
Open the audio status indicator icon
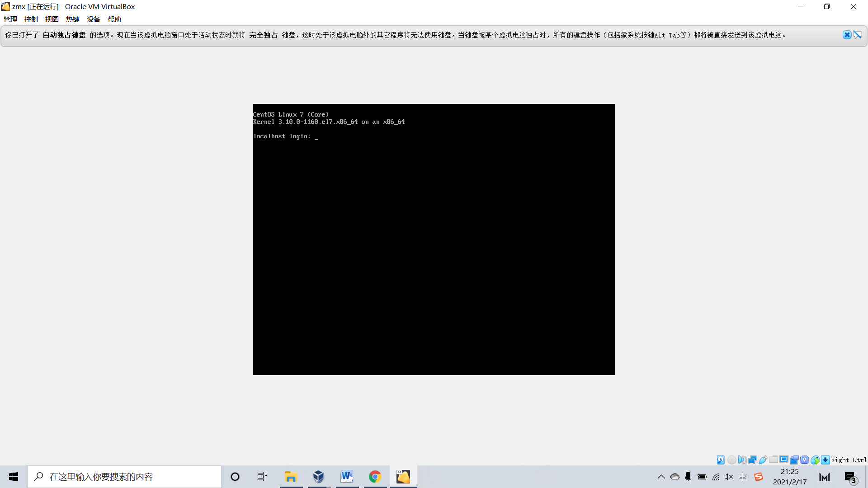(742, 460)
